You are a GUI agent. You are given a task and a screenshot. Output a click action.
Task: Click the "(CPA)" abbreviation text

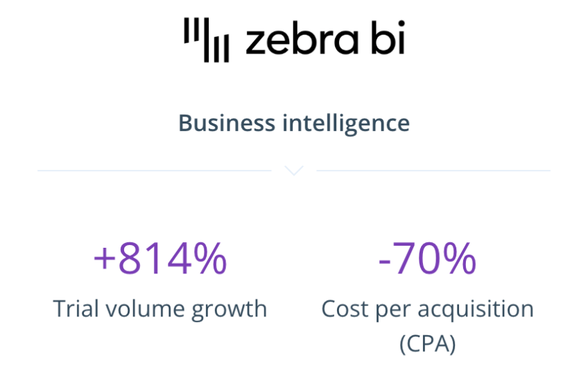[x=427, y=343]
